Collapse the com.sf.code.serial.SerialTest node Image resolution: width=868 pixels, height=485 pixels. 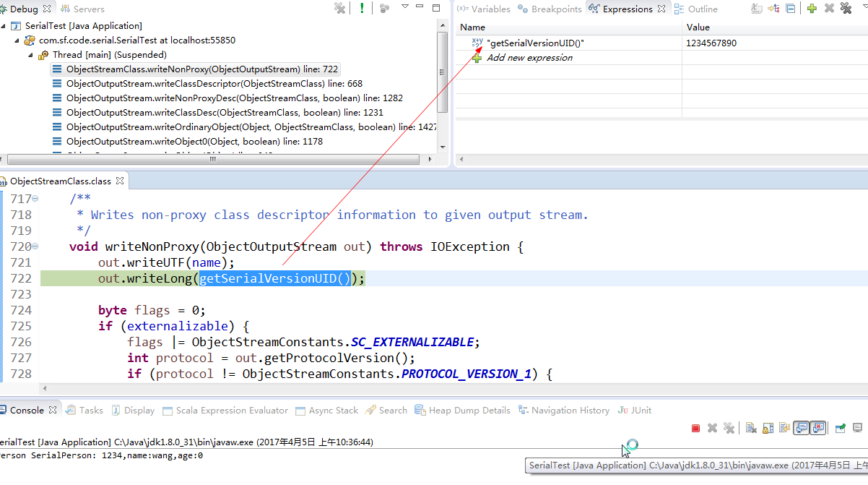pos(17,40)
